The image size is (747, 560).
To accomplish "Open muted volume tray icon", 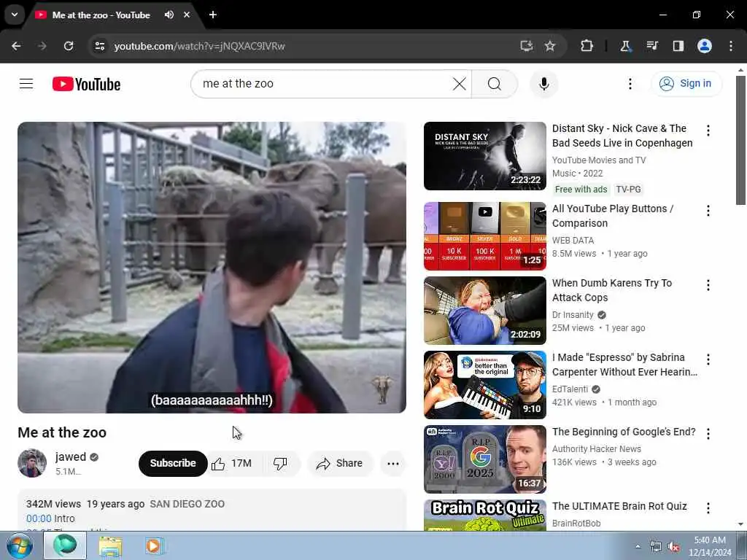I will [x=673, y=547].
